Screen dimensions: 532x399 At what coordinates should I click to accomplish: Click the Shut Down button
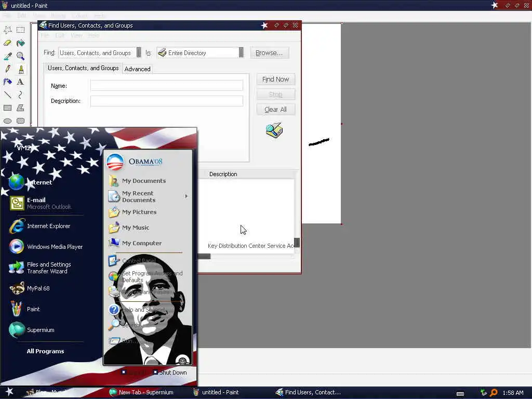pos(170,373)
